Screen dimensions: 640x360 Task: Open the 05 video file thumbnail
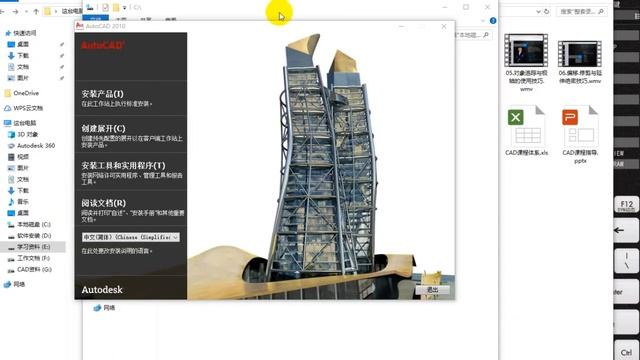(526, 50)
